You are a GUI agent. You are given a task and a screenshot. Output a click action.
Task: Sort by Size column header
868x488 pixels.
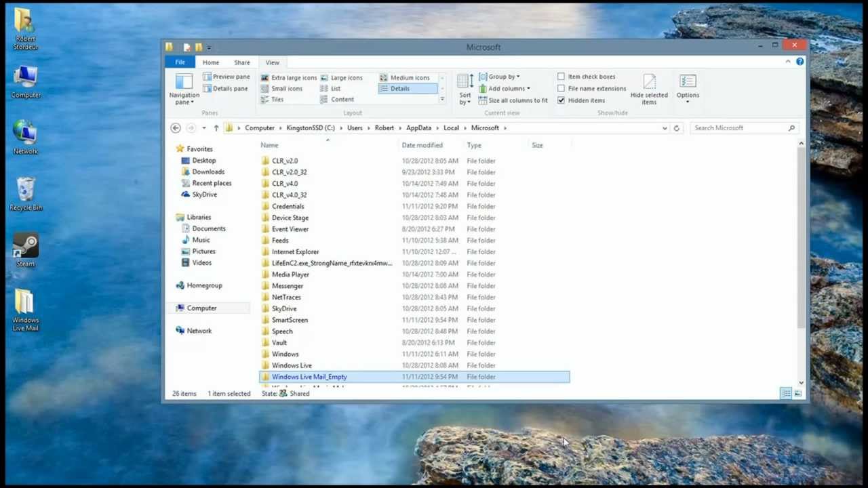click(x=550, y=145)
